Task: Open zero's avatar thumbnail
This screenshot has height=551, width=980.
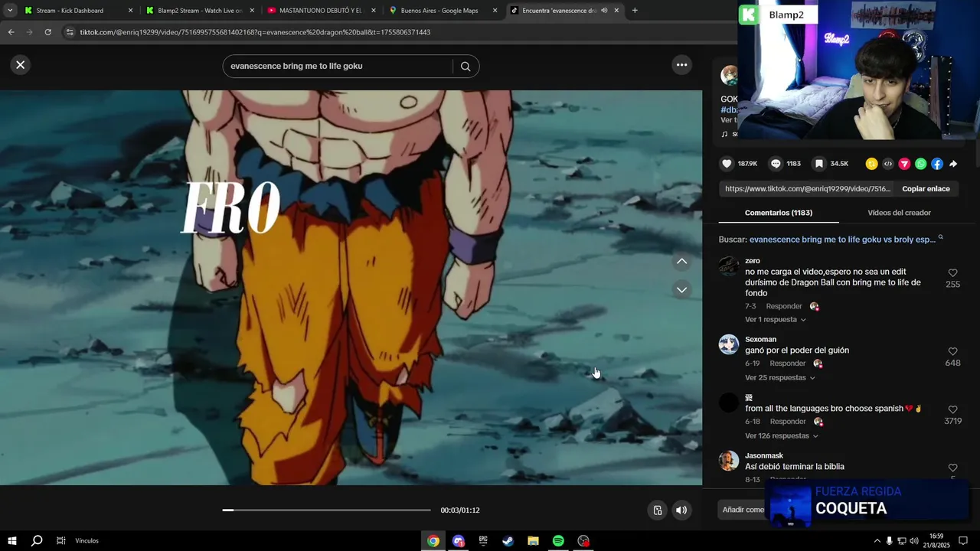Action: click(729, 266)
